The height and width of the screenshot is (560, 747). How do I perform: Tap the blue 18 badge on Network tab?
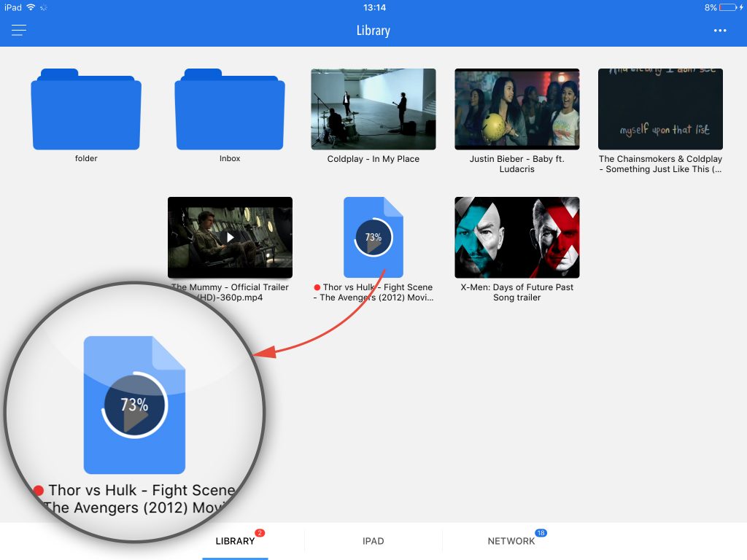pos(541,533)
